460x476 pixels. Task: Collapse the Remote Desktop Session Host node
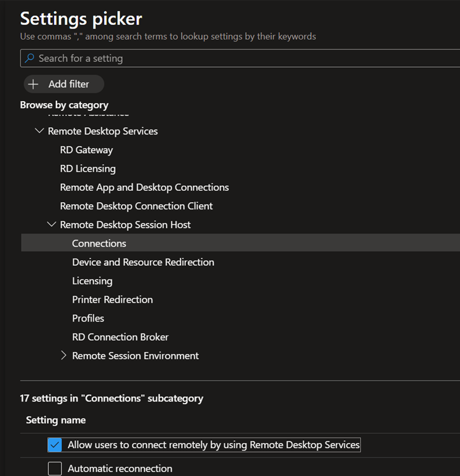51,224
